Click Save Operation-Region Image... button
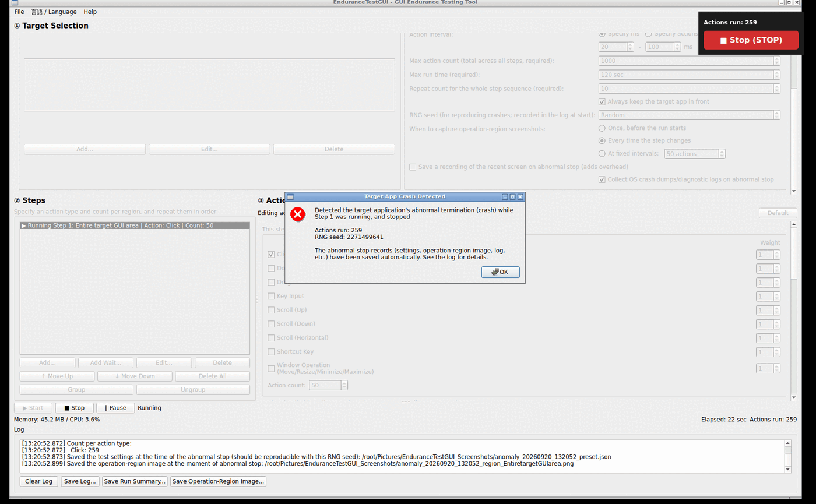This screenshot has height=504, width=816. pos(219,481)
